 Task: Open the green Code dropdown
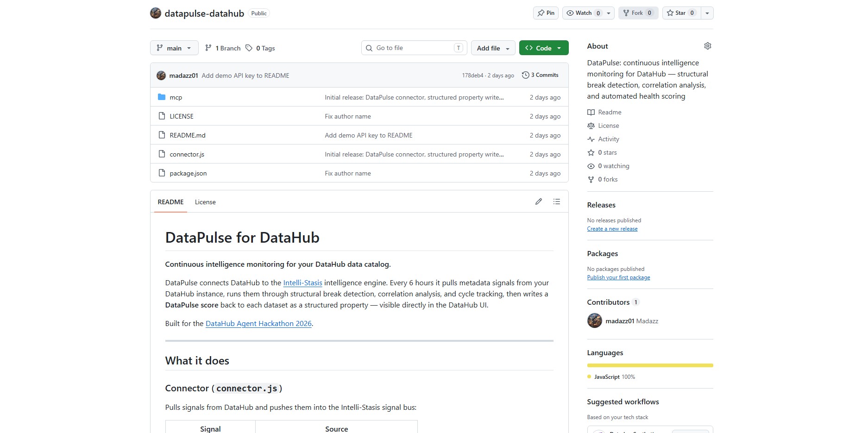pyautogui.click(x=544, y=48)
